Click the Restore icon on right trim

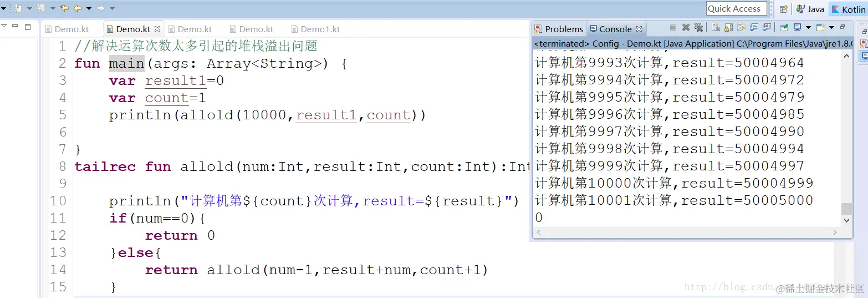[x=864, y=32]
